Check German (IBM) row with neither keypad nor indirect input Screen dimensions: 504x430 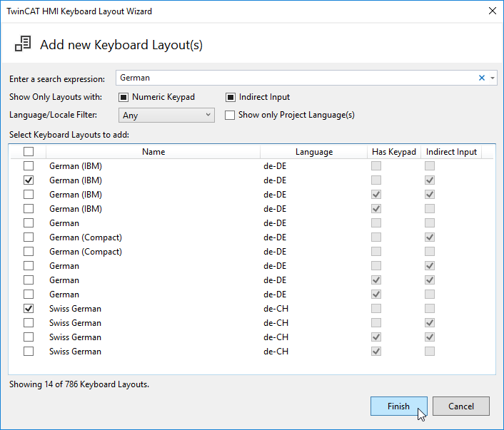tap(29, 166)
